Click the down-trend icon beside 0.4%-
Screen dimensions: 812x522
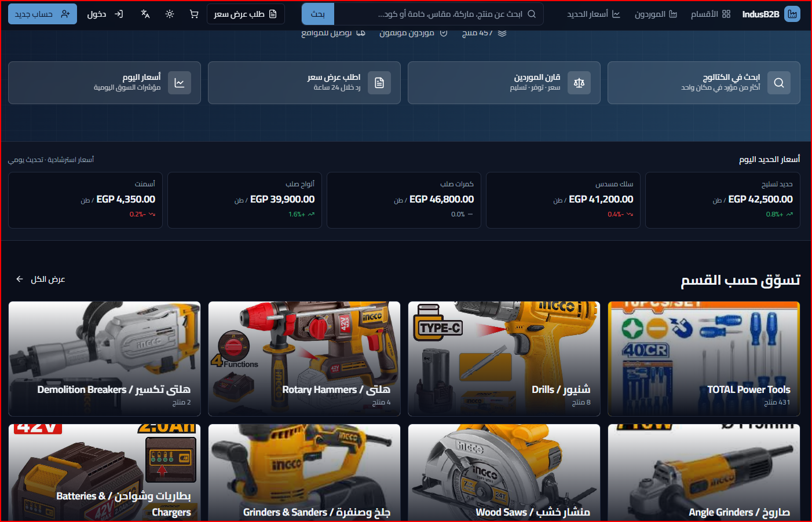click(x=630, y=214)
